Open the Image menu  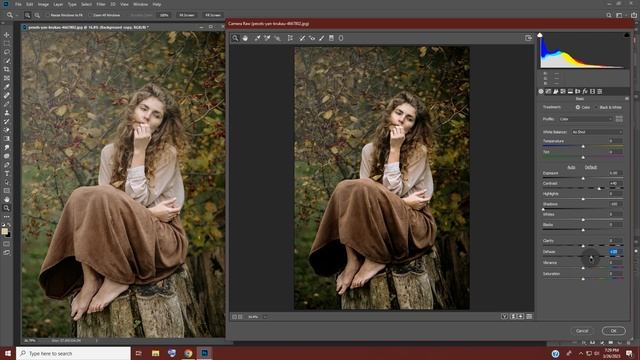[43, 4]
